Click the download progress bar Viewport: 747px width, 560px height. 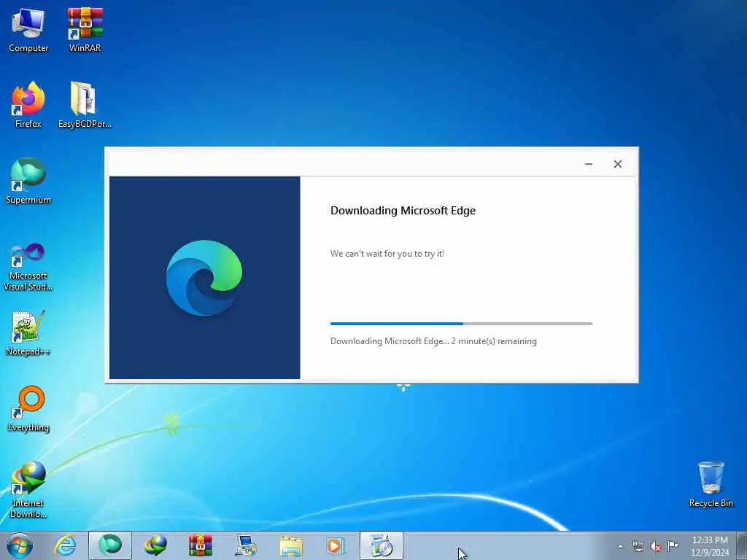point(461,324)
